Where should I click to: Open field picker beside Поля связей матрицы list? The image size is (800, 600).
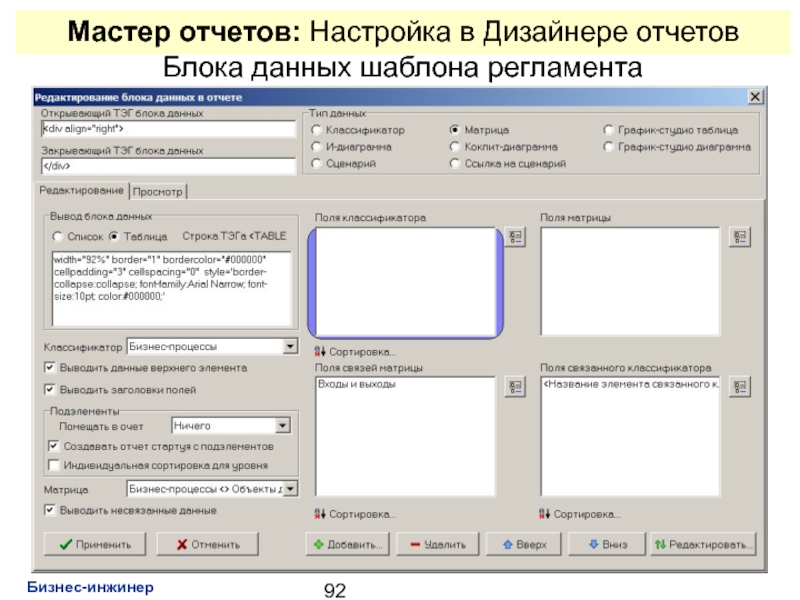(515, 387)
